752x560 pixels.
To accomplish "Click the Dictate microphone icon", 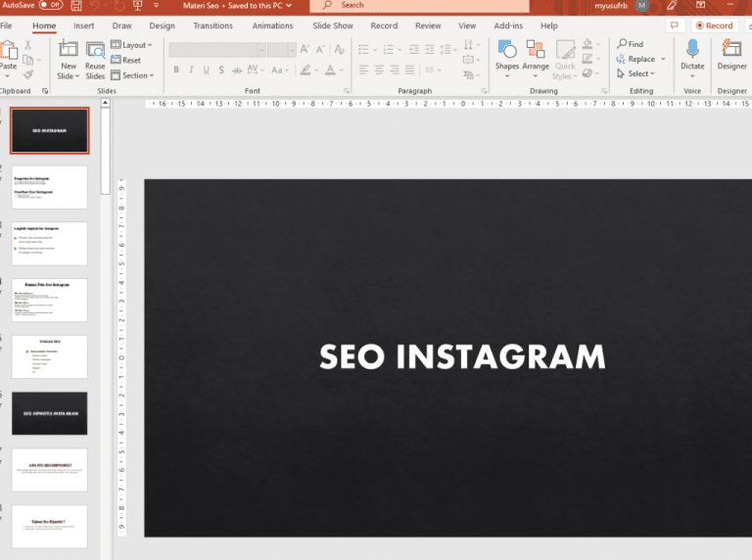I will tap(692, 49).
